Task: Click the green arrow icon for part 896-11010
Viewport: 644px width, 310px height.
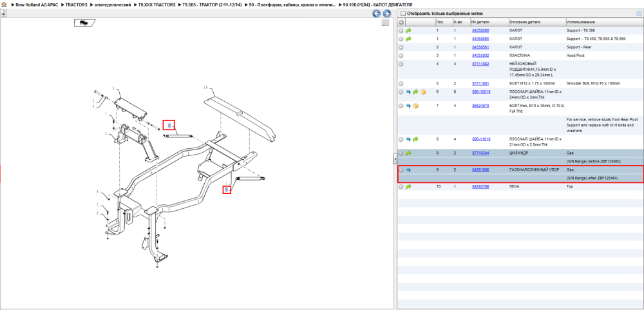Action: click(415, 139)
